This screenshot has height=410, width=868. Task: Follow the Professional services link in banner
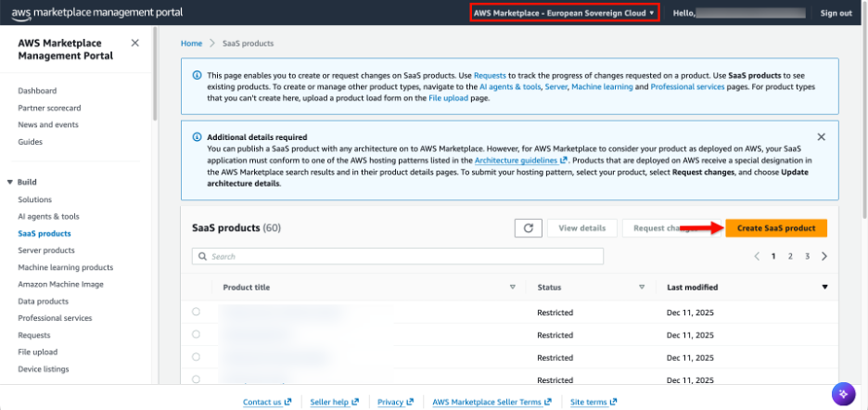click(x=687, y=86)
